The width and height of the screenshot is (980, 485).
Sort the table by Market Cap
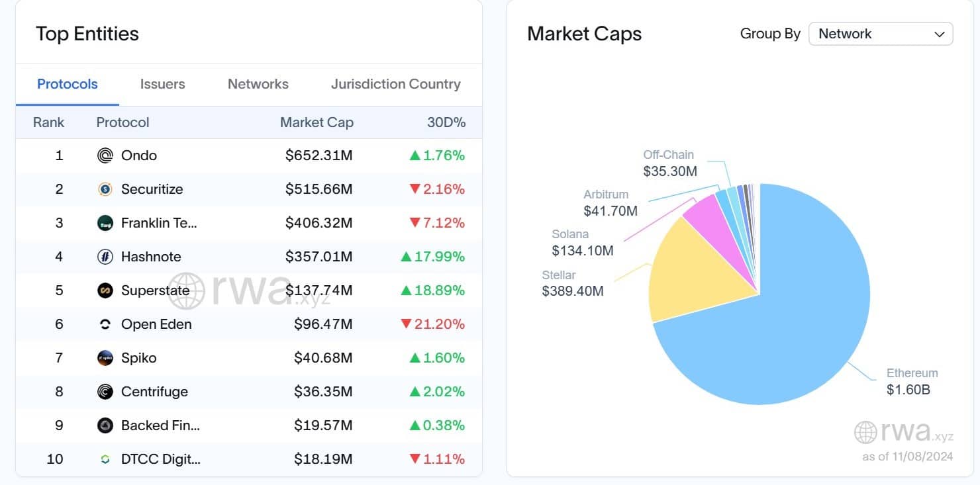coord(317,122)
